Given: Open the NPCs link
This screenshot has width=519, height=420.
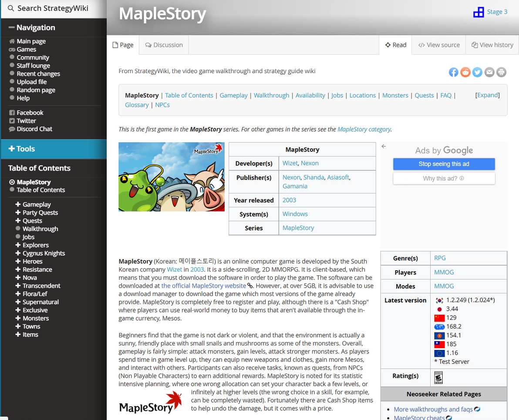Looking at the screenshot, I should [162, 105].
